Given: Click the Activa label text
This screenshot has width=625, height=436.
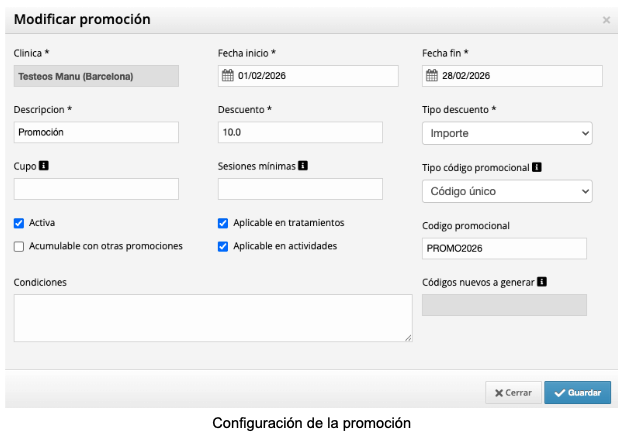Looking at the screenshot, I should tap(42, 223).
